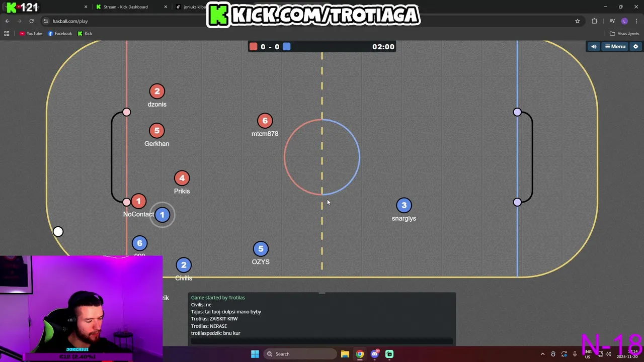
Task: Click blue player 2 Civilis
Action: pyautogui.click(x=184, y=265)
